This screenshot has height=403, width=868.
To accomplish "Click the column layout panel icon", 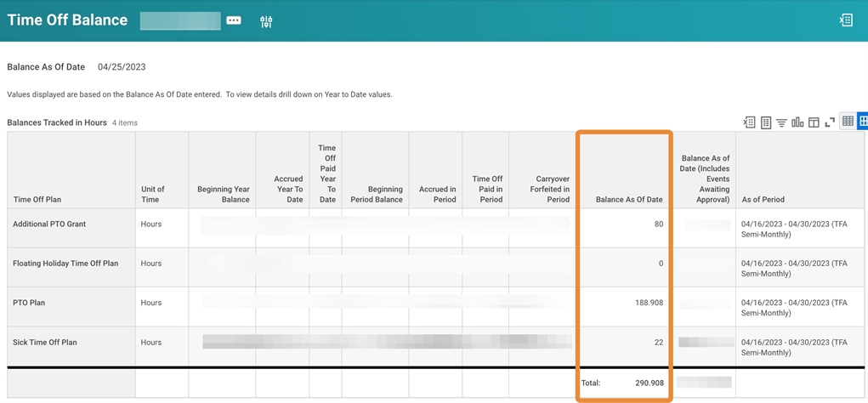I will tap(814, 122).
